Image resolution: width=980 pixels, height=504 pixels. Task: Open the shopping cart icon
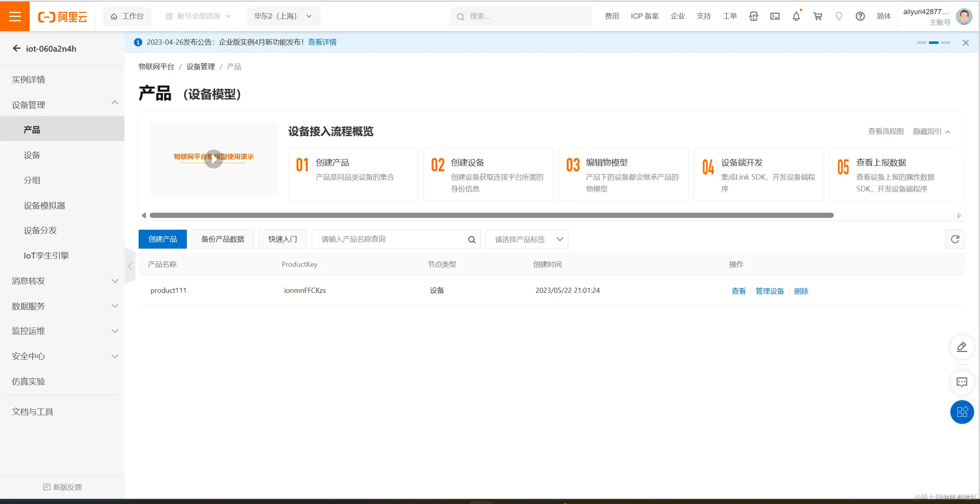click(x=818, y=16)
